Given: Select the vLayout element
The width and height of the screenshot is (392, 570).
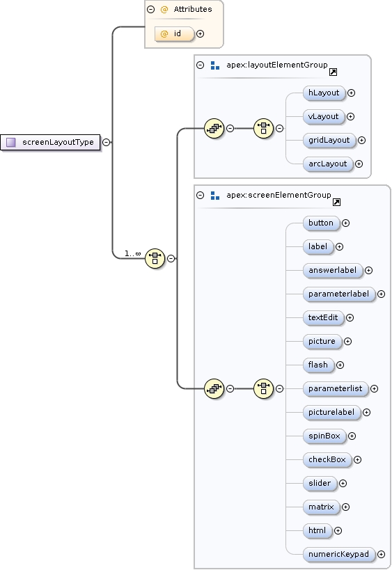Looking at the screenshot, I should pyautogui.click(x=323, y=117).
